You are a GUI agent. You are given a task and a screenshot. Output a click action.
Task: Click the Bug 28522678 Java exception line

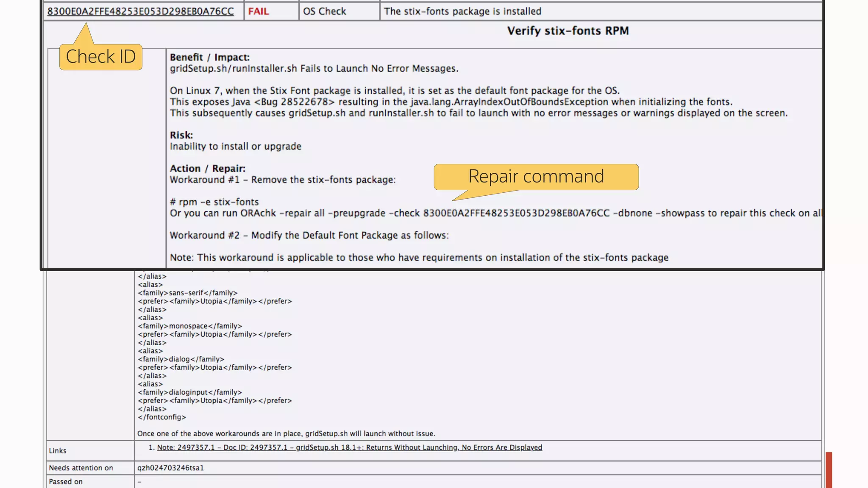tap(451, 102)
